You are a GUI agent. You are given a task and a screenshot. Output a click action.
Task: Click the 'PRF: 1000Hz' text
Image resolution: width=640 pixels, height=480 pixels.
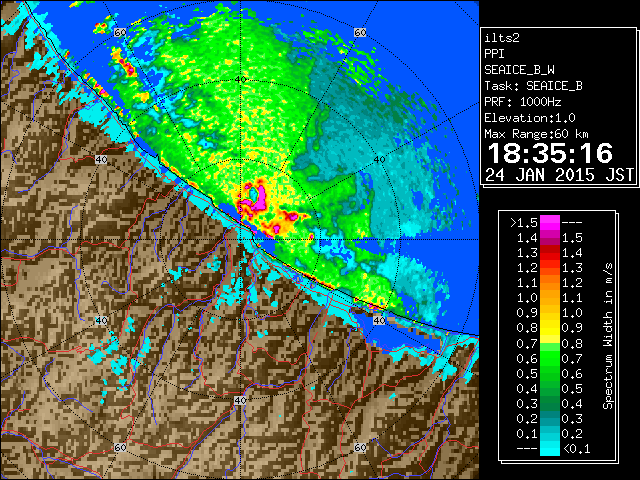click(522, 102)
